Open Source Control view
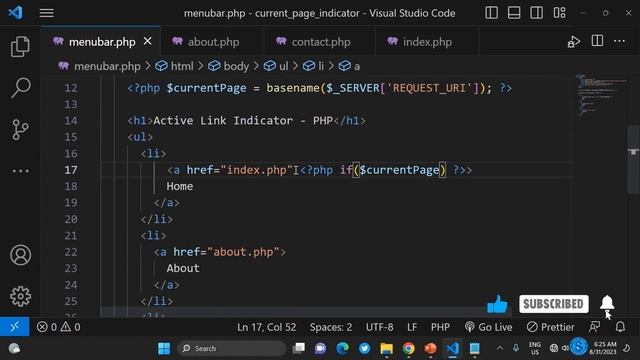The height and width of the screenshot is (360, 640). (20, 130)
